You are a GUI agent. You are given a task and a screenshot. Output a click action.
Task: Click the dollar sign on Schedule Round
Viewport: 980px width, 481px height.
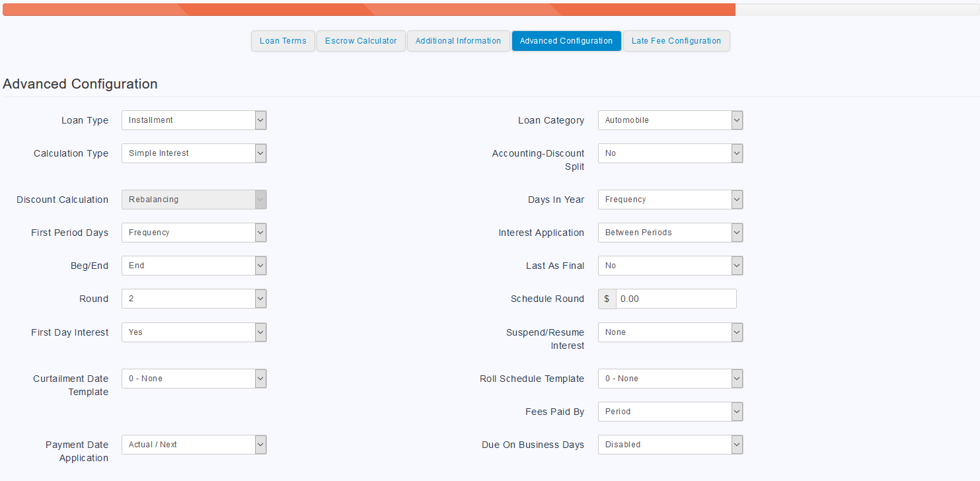coord(607,299)
